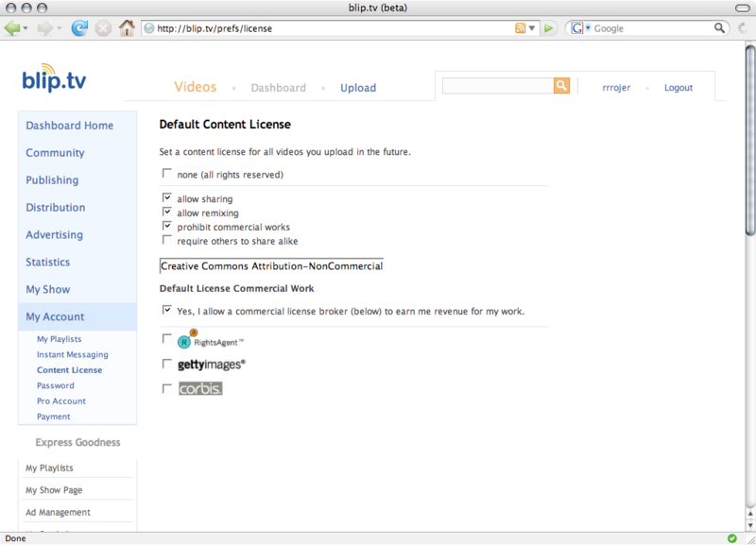Click the Logout link

coord(679,88)
